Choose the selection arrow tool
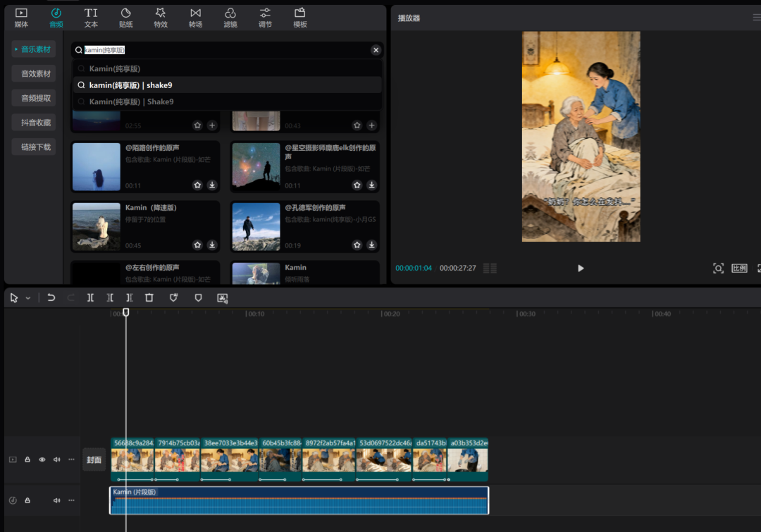Viewport: 761px width, 532px height. pyautogui.click(x=14, y=298)
